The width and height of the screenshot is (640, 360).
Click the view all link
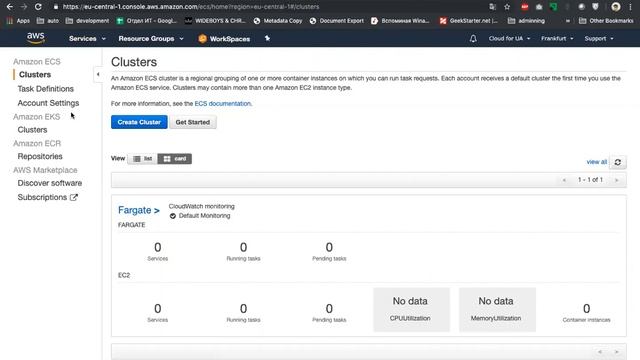(597, 162)
